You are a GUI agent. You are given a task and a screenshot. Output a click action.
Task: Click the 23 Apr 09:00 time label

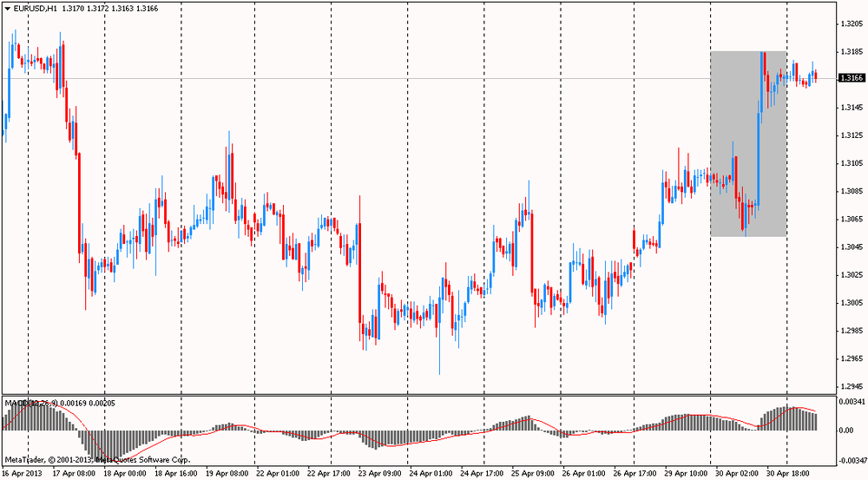380,474
